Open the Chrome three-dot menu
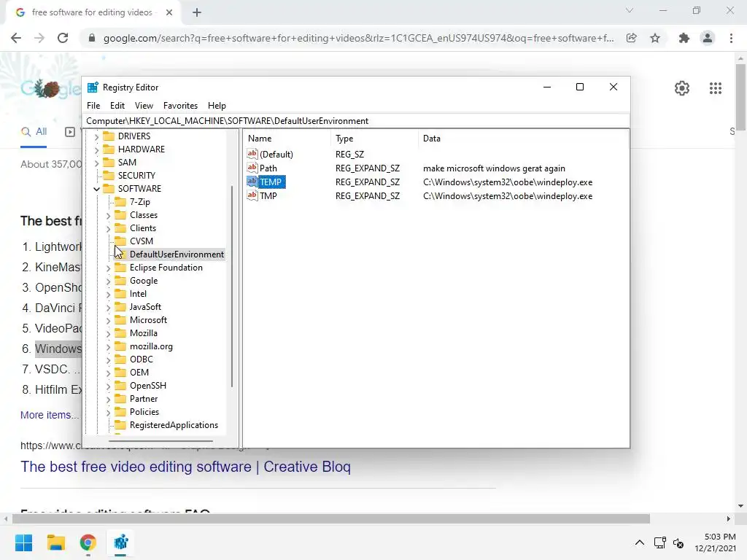This screenshot has height=560, width=747. coord(731,38)
